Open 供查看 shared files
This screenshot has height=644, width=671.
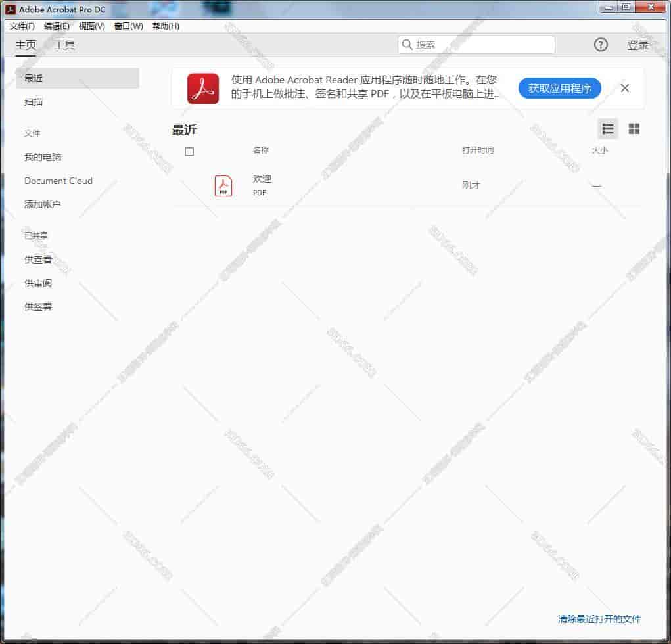(x=38, y=260)
